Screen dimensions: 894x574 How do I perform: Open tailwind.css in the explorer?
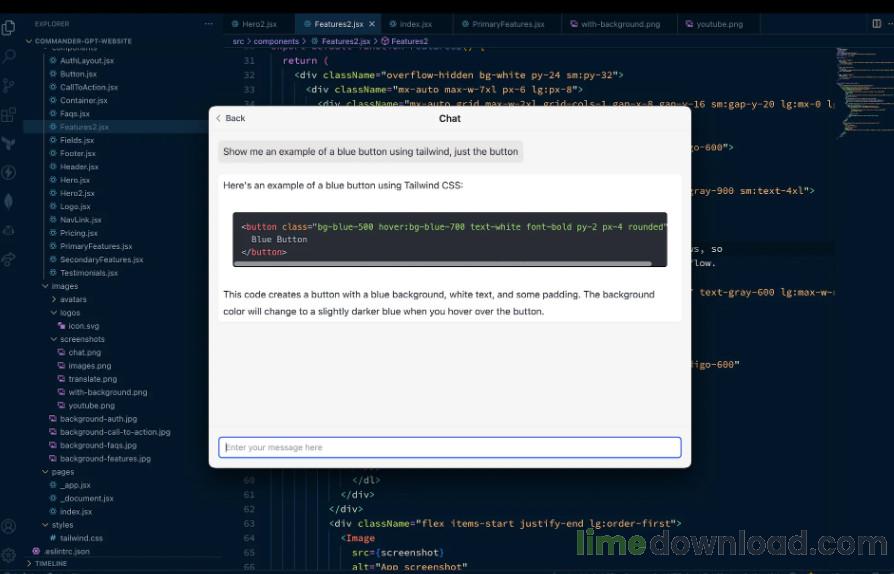click(x=81, y=538)
